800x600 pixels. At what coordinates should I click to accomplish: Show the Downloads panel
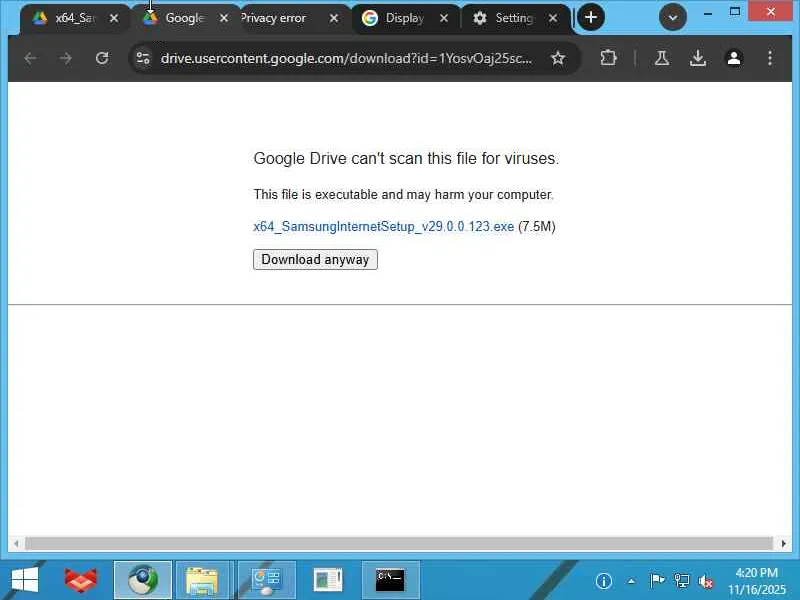point(698,58)
